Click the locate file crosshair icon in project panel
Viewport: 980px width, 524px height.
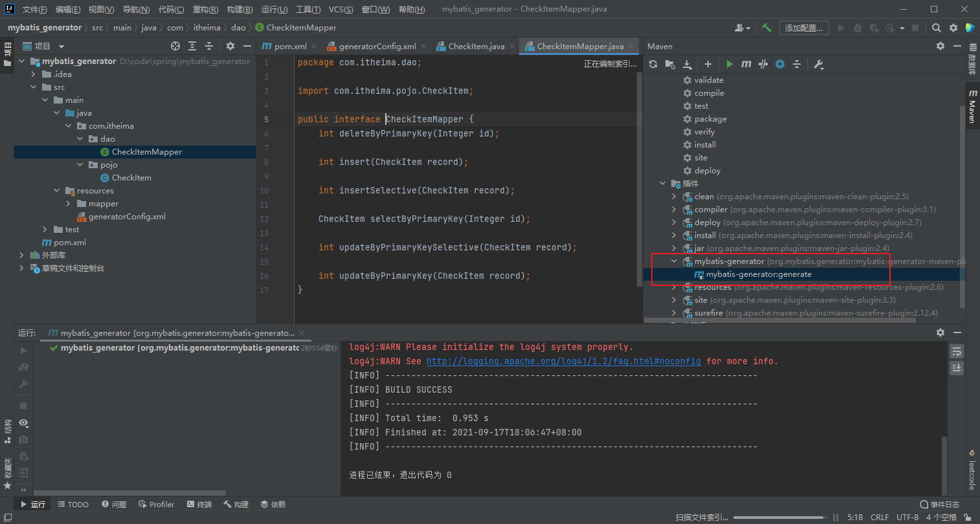[x=175, y=46]
